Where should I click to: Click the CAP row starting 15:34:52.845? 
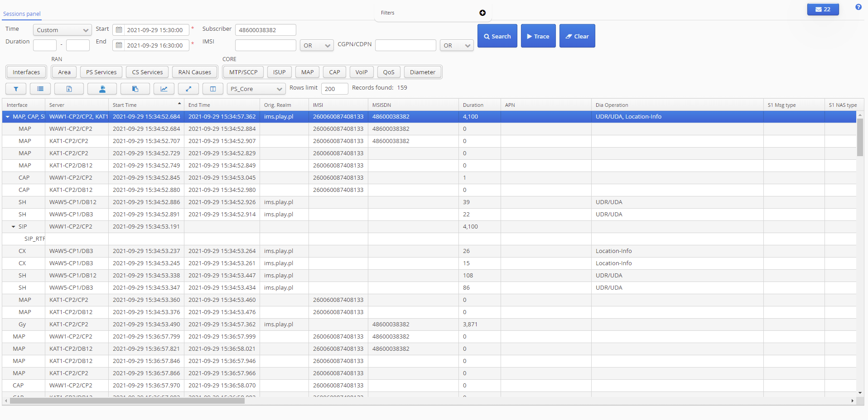coord(429,178)
